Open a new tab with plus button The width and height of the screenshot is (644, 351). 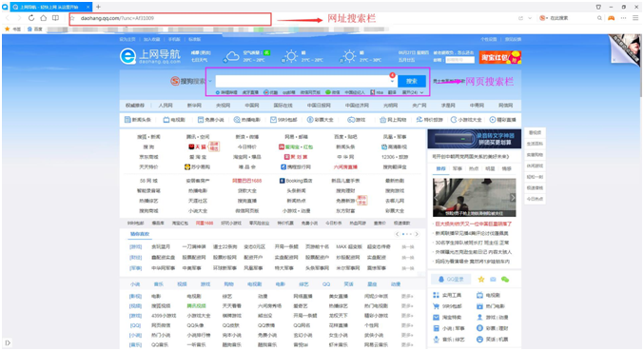(98, 7)
